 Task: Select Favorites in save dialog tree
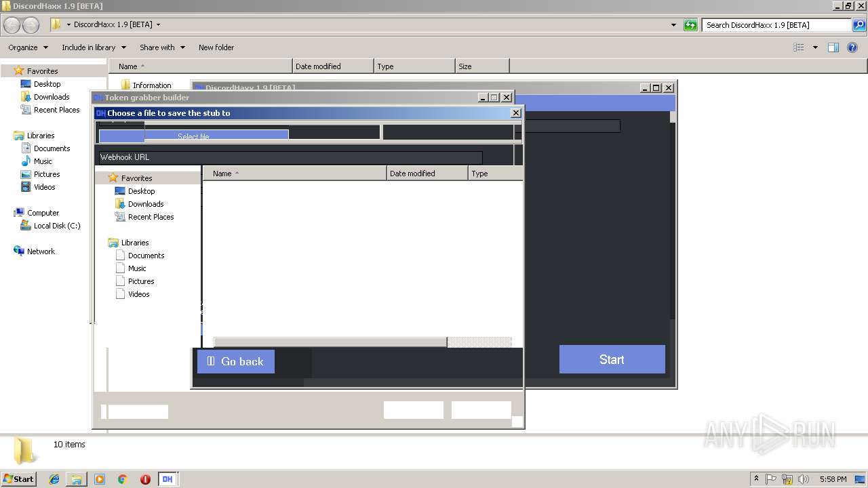[136, 178]
